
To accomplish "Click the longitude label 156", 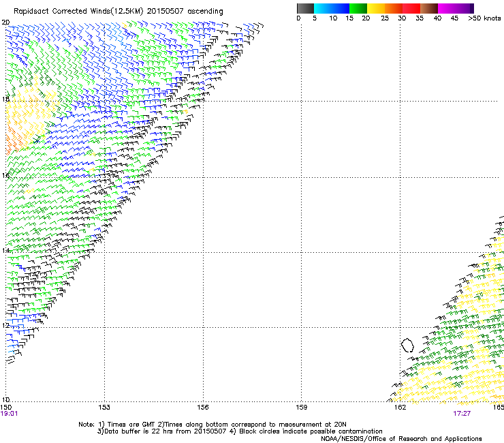I will tap(203, 408).
